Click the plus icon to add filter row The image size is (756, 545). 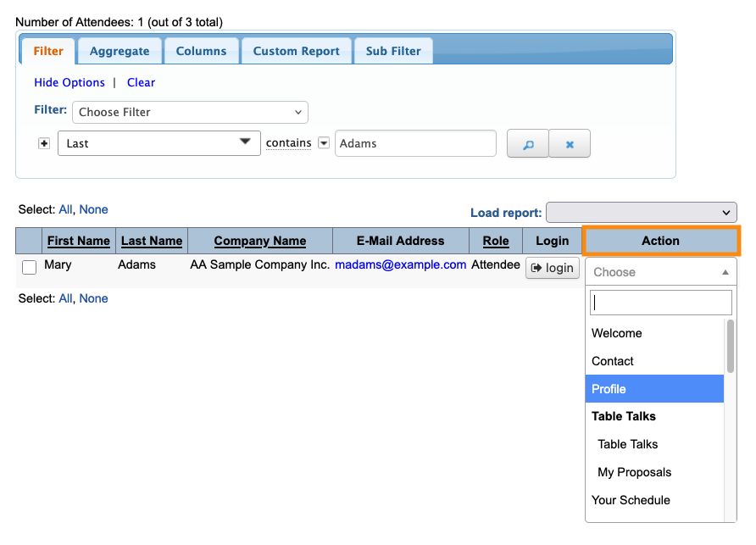pos(44,143)
